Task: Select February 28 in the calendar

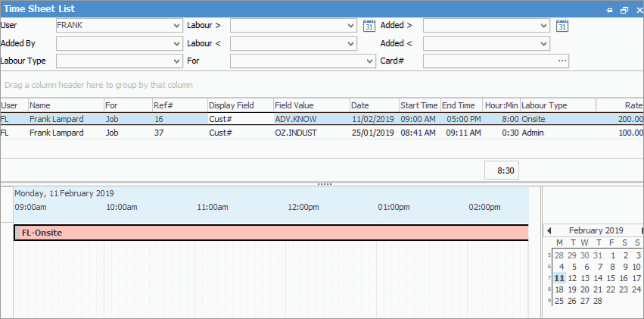Action: 598,301
